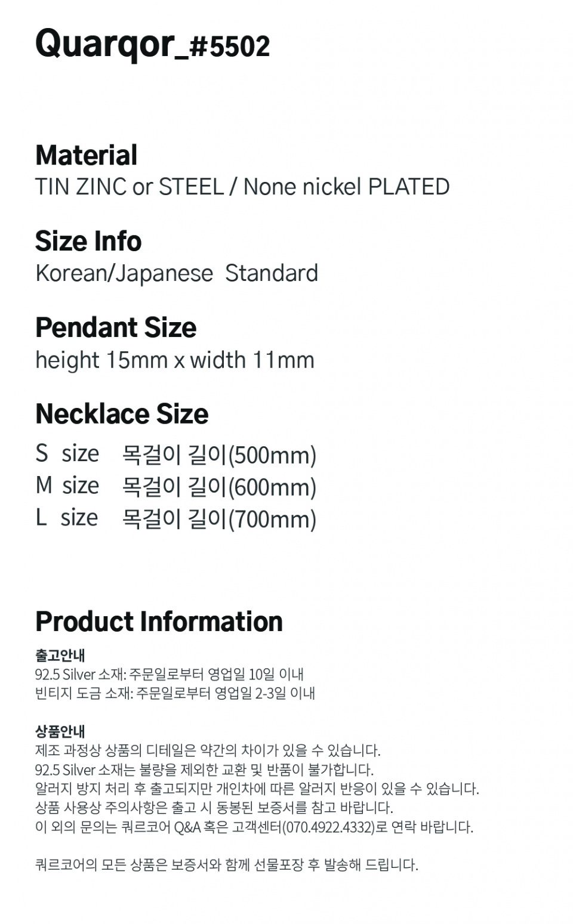The width and height of the screenshot is (573, 924).
Task: Click the 92.5 Silver 영업일 10일 이내 line
Action: click(170, 674)
